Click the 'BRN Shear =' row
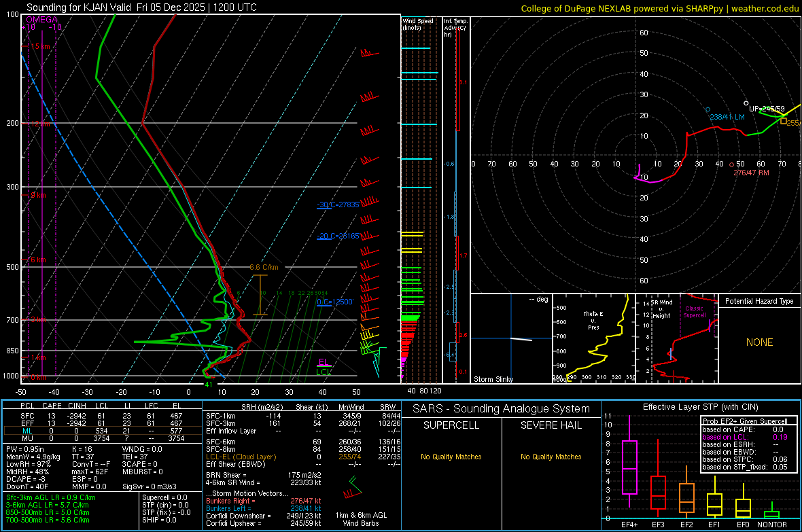This screenshot has height=532, width=802. point(264,475)
